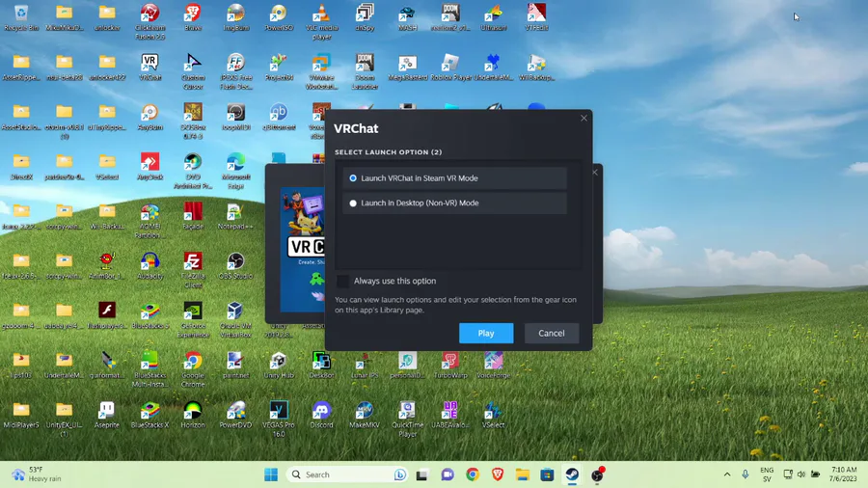The height and width of the screenshot is (488, 868).
Task: Open the unlocker folder on desktop
Action: tap(107, 17)
